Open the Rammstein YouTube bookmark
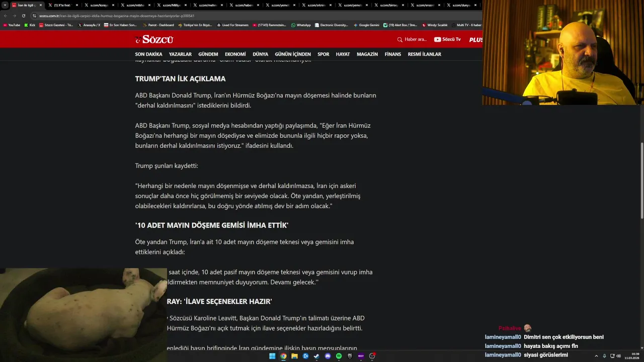 tap(269, 25)
